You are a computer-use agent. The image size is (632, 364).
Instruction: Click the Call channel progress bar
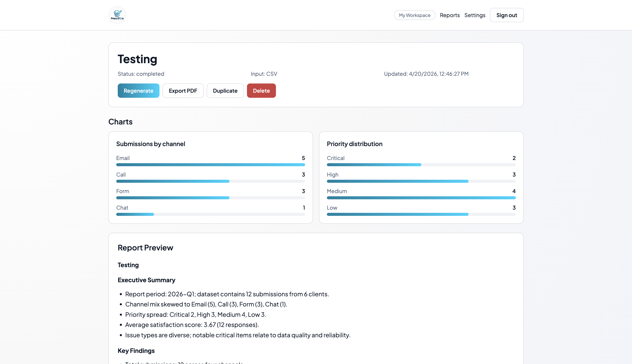coord(210,181)
